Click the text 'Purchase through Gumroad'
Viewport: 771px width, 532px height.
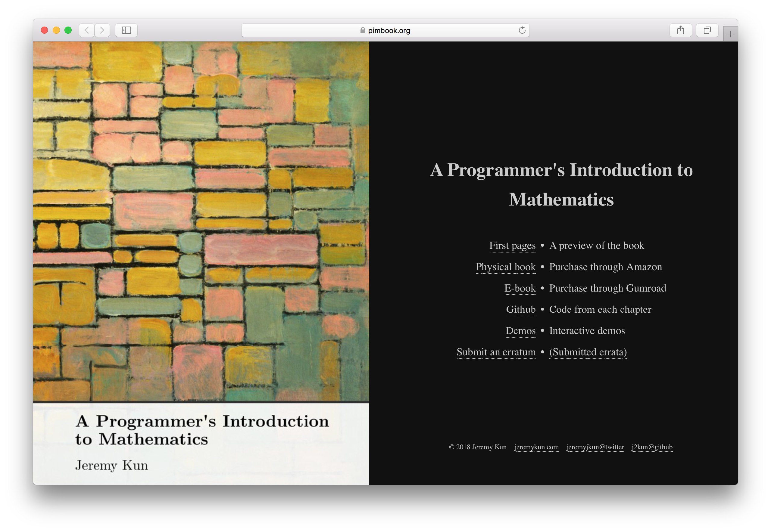(607, 288)
